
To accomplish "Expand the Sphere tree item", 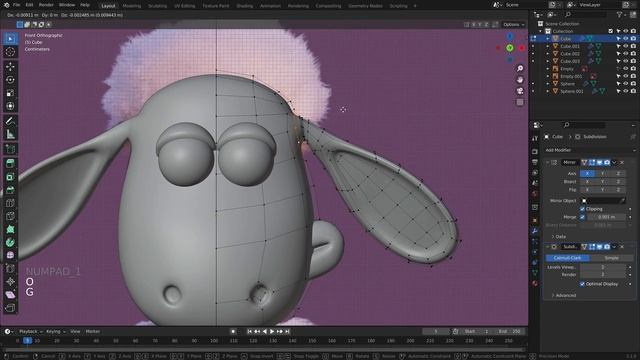I will pos(548,84).
